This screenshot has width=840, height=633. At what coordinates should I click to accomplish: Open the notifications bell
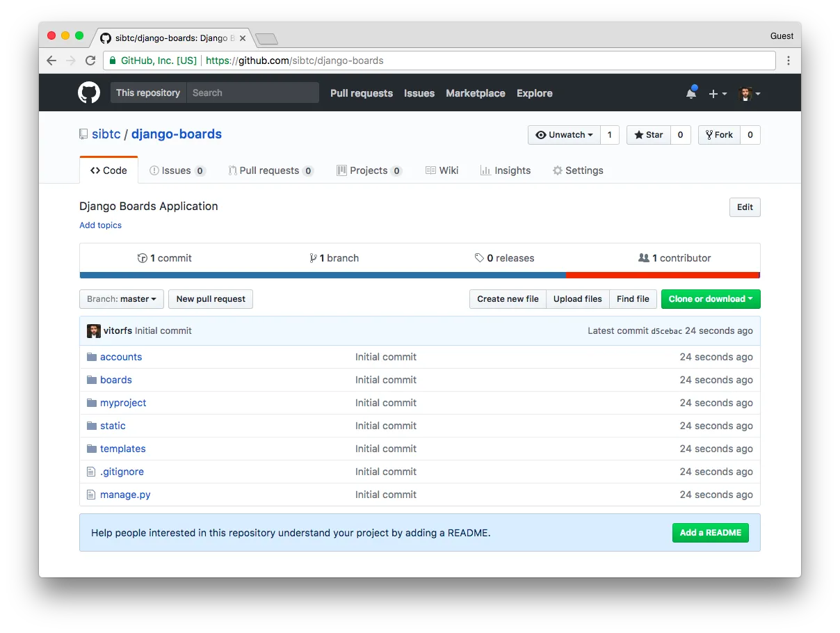(x=690, y=93)
